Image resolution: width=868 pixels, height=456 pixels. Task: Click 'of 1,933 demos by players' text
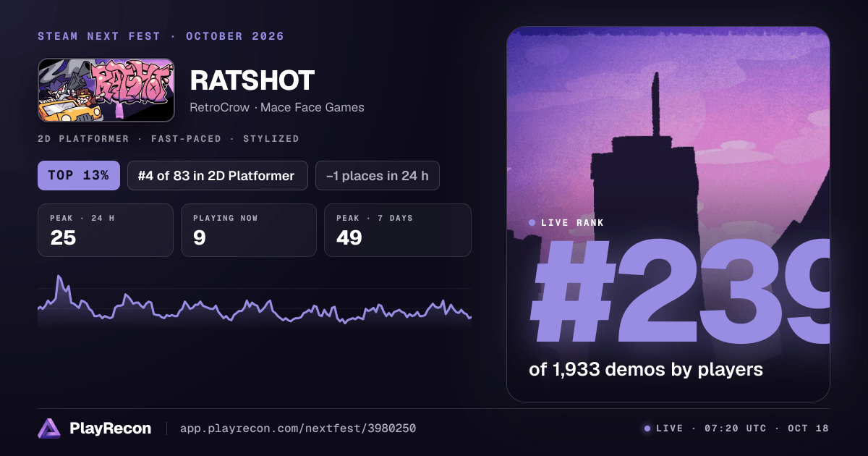pyautogui.click(x=646, y=369)
